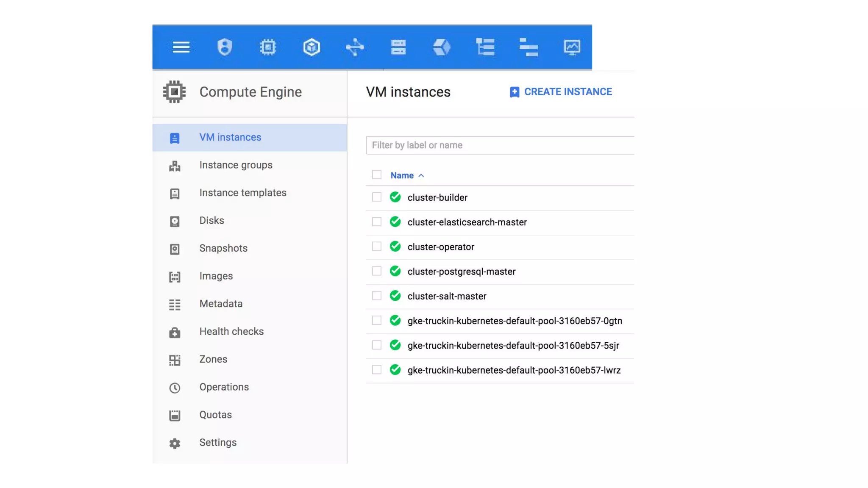Click the Compute Engine chip icon in top bar
This screenshot has height=488, width=868.
click(268, 47)
